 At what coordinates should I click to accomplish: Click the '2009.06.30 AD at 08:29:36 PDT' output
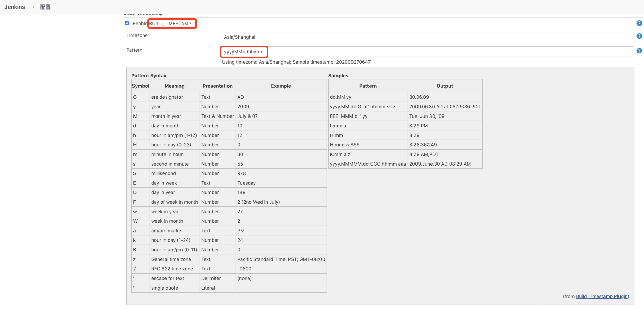click(x=445, y=107)
